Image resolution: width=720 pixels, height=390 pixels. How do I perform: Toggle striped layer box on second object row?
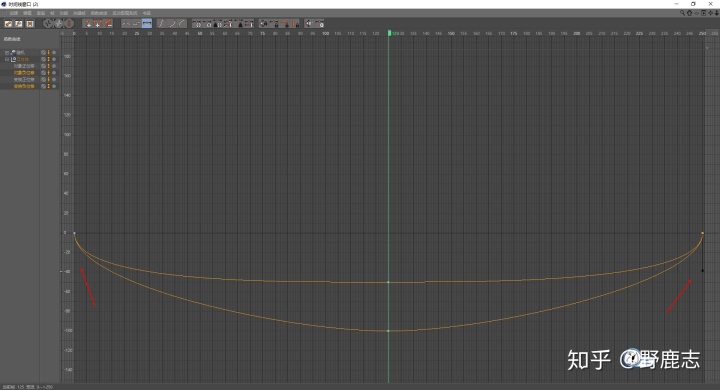coord(44,59)
